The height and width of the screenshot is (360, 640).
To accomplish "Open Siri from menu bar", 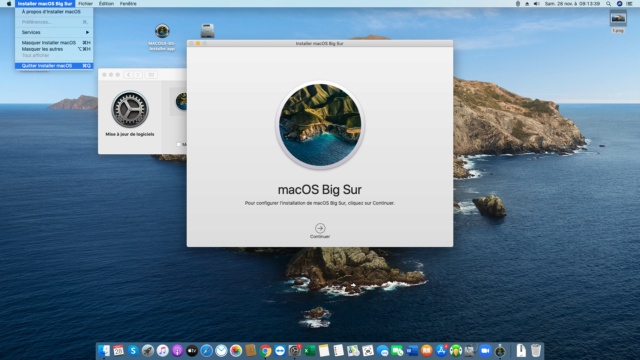I will 619,4.
